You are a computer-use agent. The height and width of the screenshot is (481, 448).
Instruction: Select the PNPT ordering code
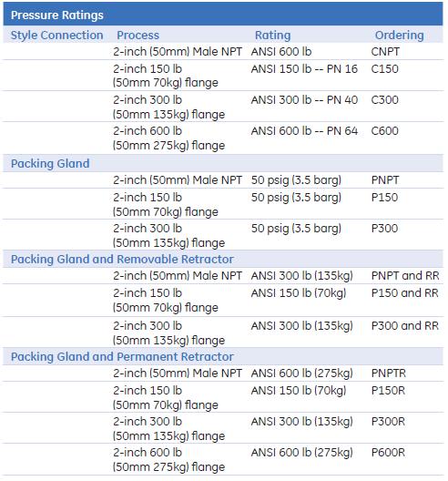[x=385, y=180]
